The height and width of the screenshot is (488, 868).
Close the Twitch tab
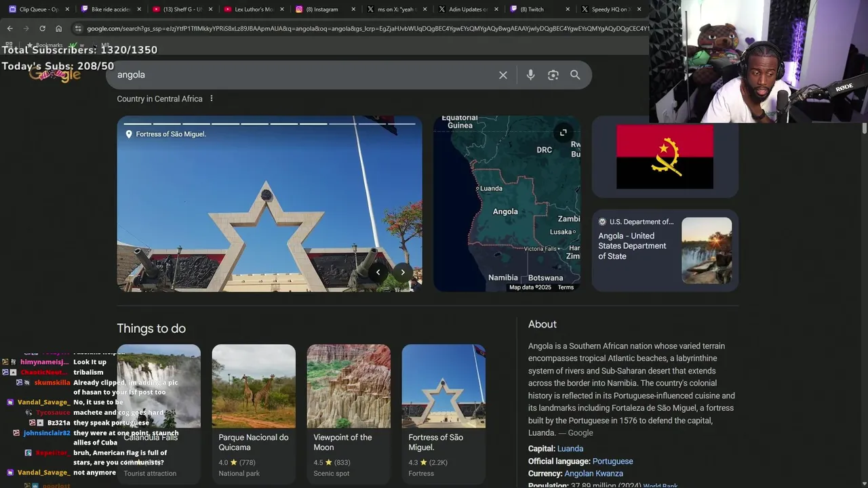(x=568, y=9)
